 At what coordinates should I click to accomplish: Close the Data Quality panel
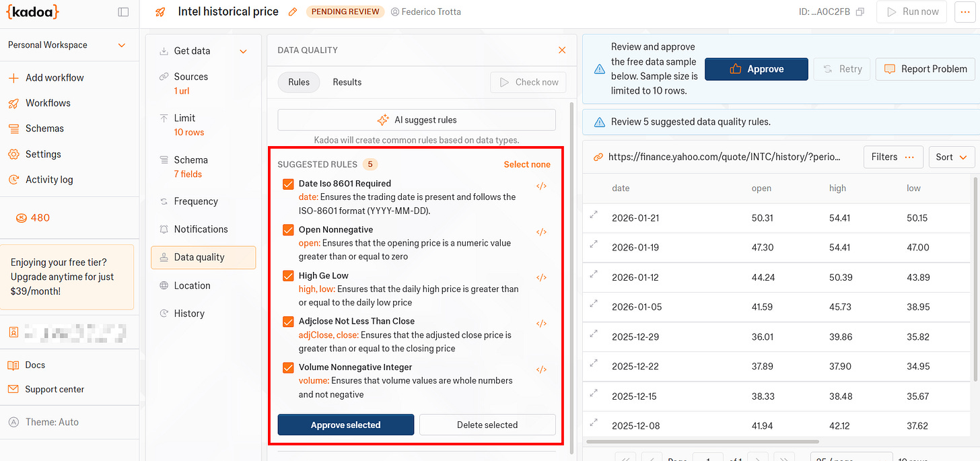coord(562,50)
